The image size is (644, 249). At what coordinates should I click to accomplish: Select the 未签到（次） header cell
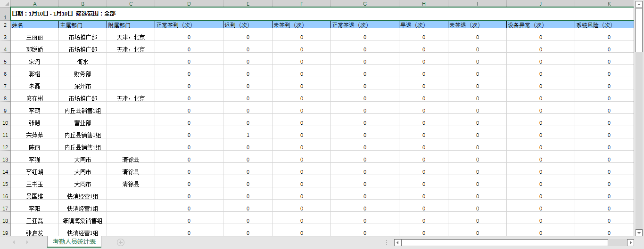click(301, 25)
